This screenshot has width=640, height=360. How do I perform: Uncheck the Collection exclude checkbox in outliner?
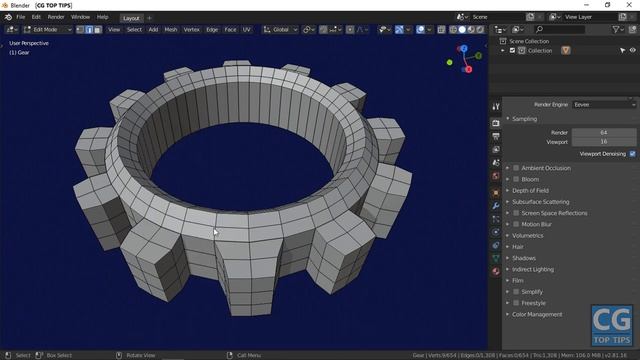click(512, 51)
